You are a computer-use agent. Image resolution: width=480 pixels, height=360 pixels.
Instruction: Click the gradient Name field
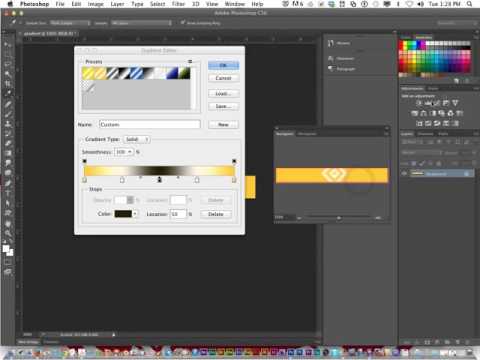pos(150,124)
